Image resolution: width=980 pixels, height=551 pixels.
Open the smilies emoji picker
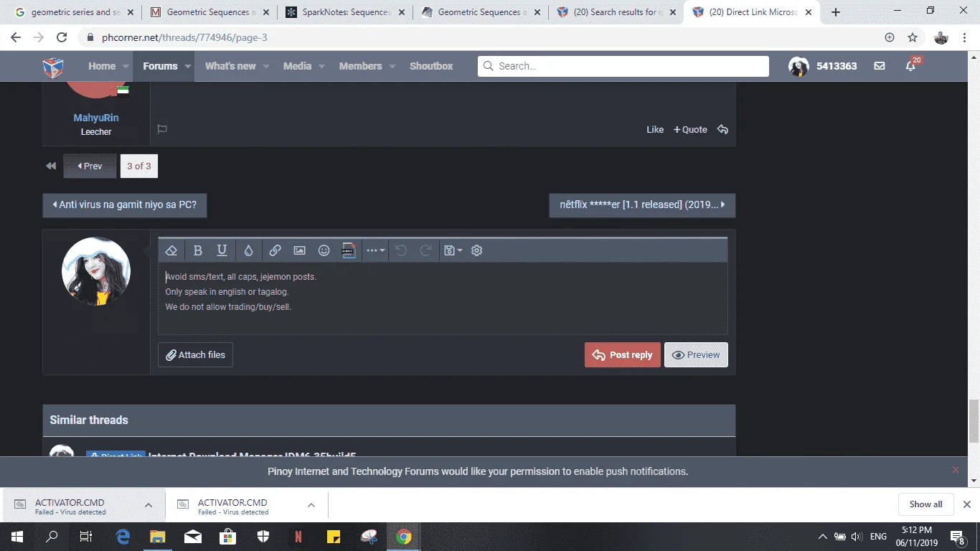[324, 250]
